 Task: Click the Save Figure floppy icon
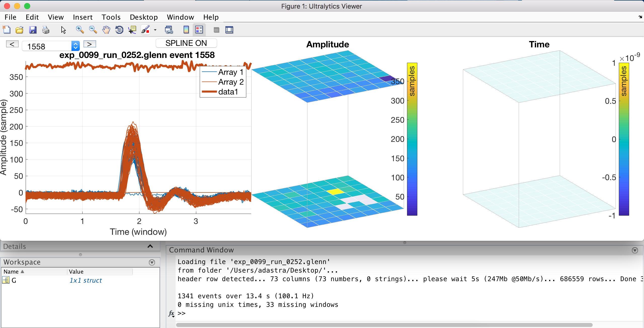coord(33,30)
